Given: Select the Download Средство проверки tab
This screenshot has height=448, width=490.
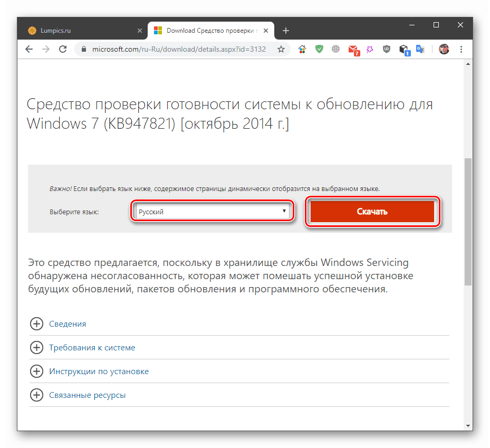Looking at the screenshot, I should (x=211, y=31).
